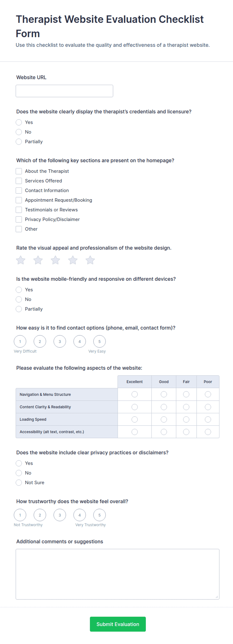The height and width of the screenshot is (644, 233).
Task: Check the About the Therapist box
Action: pyautogui.click(x=19, y=171)
